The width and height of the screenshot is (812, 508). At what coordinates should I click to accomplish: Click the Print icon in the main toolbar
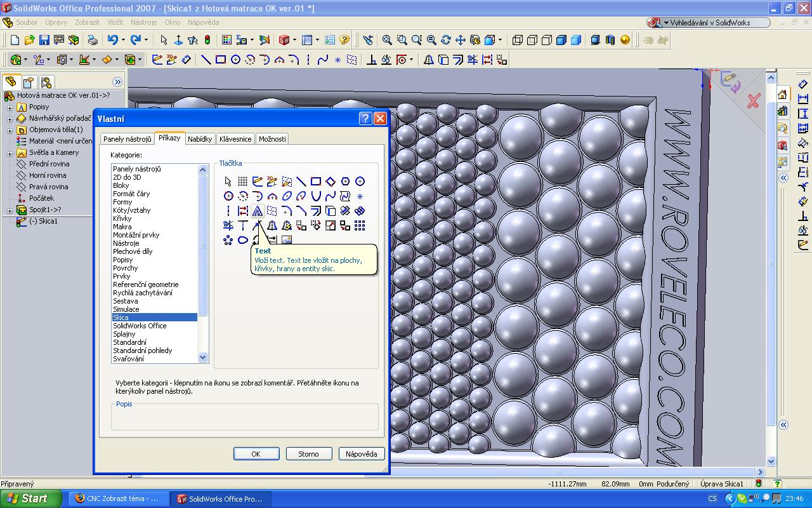(x=93, y=40)
